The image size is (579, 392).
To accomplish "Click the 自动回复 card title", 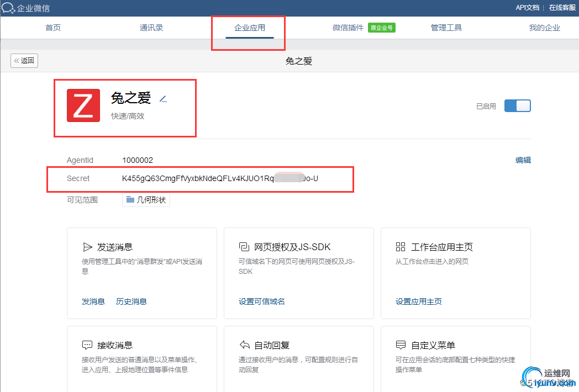I will [272, 345].
